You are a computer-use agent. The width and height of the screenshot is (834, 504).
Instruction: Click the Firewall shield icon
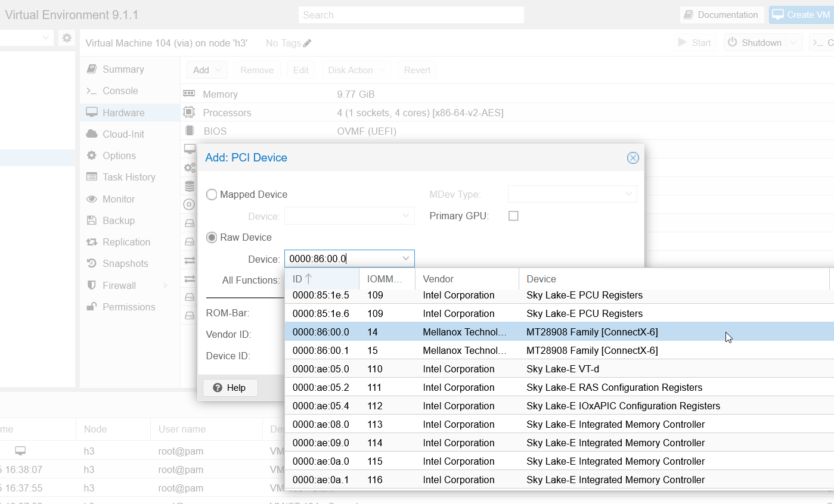coord(92,285)
